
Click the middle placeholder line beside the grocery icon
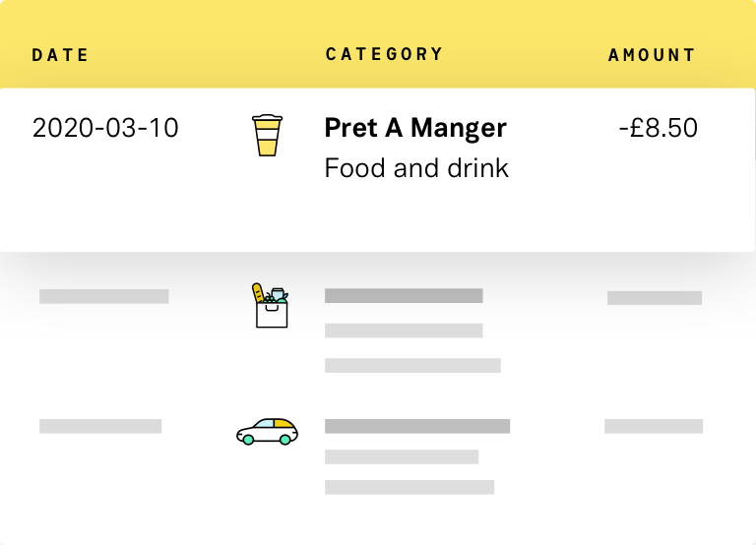(x=404, y=331)
